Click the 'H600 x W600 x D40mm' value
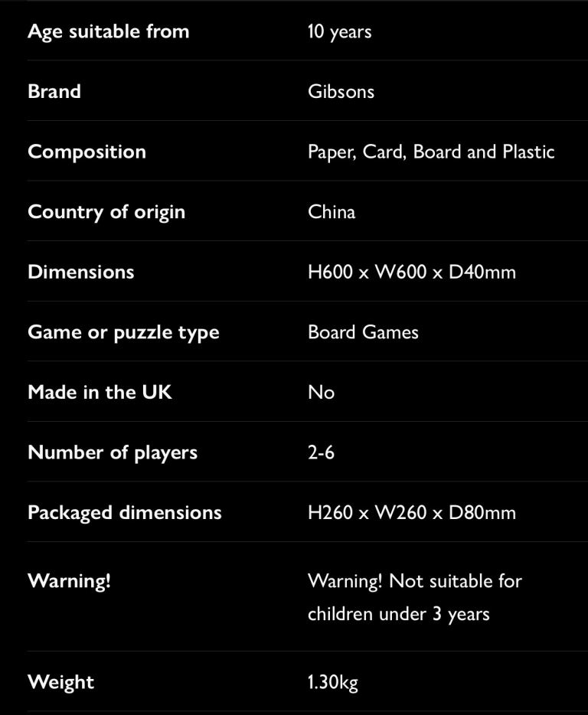Screen dimensions: 588x715 coord(411,272)
